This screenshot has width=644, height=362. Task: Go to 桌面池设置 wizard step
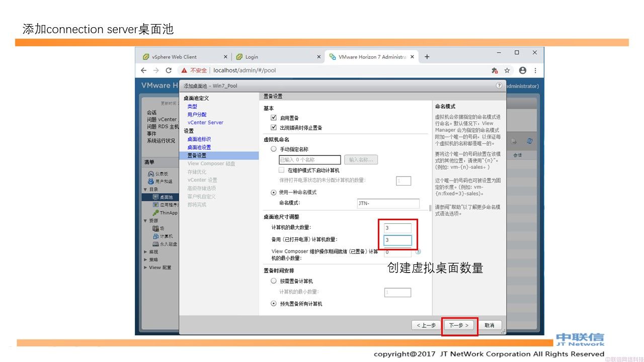[x=199, y=147]
